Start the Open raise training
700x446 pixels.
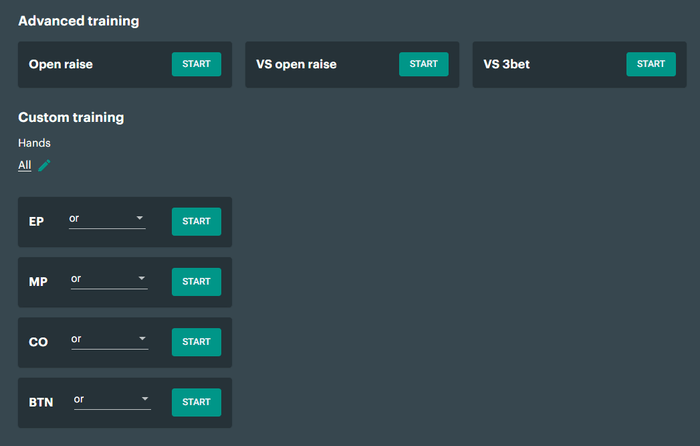coord(196,64)
